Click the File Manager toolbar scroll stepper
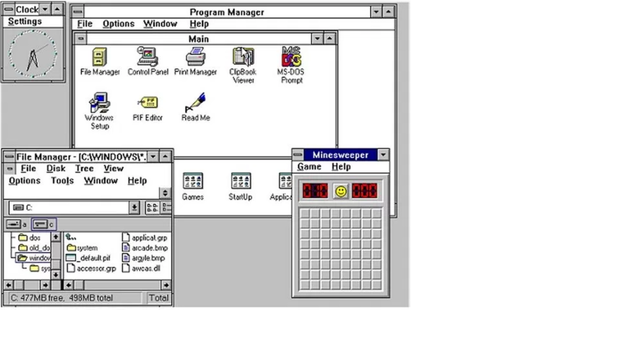 165,193
